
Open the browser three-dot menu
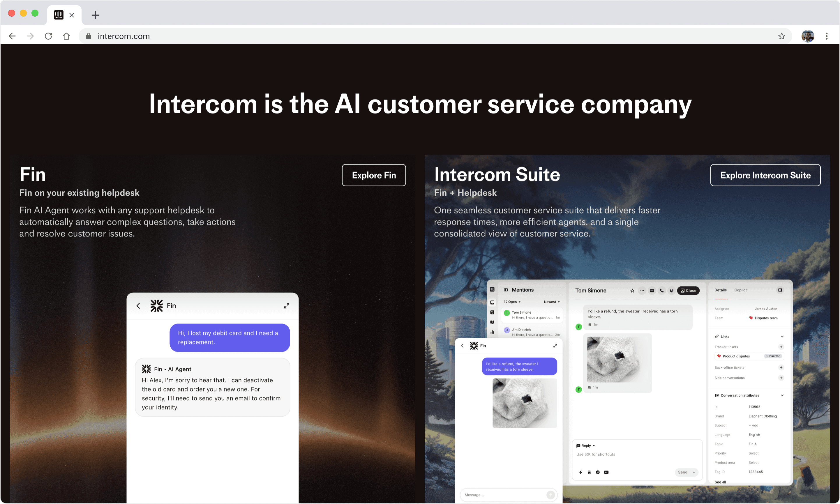[x=826, y=36]
